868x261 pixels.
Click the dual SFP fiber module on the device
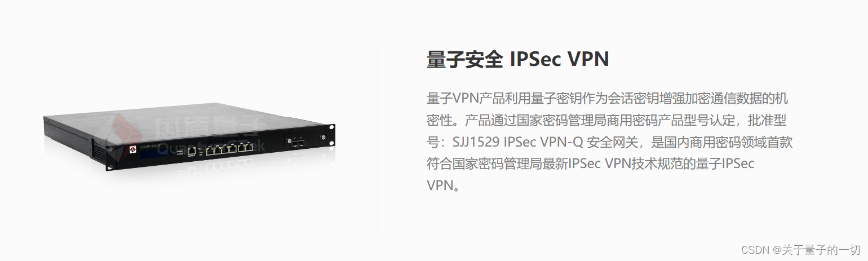(298, 143)
